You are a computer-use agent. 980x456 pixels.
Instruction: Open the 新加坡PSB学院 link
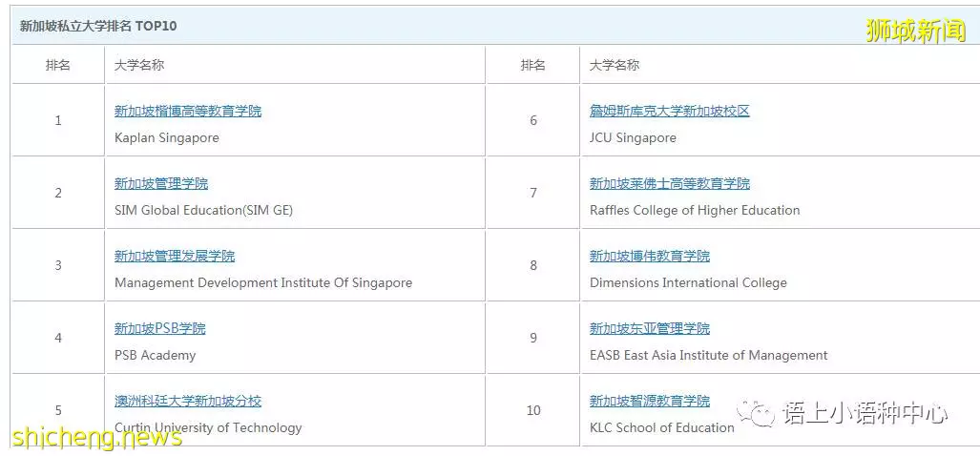(x=159, y=328)
